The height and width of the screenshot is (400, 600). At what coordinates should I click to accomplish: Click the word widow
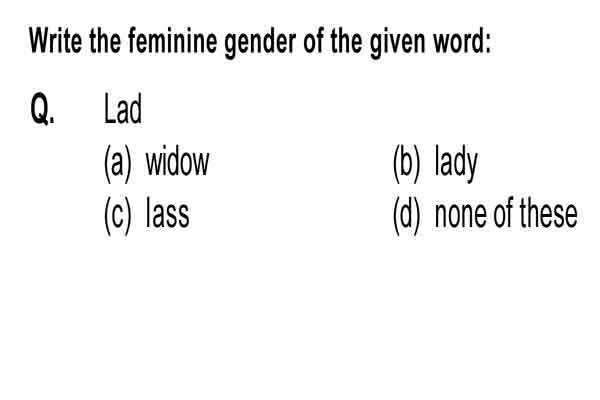178,162
